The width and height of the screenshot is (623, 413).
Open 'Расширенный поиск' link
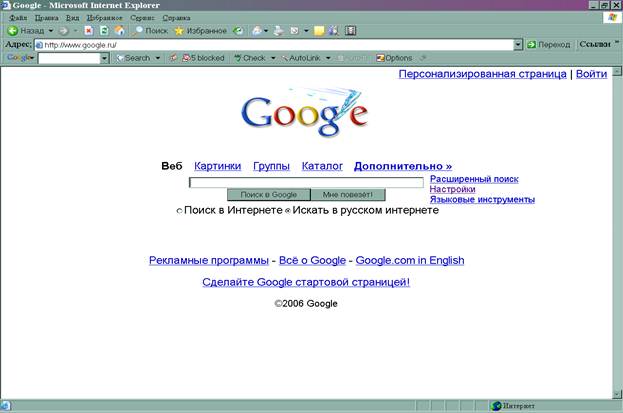[474, 179]
